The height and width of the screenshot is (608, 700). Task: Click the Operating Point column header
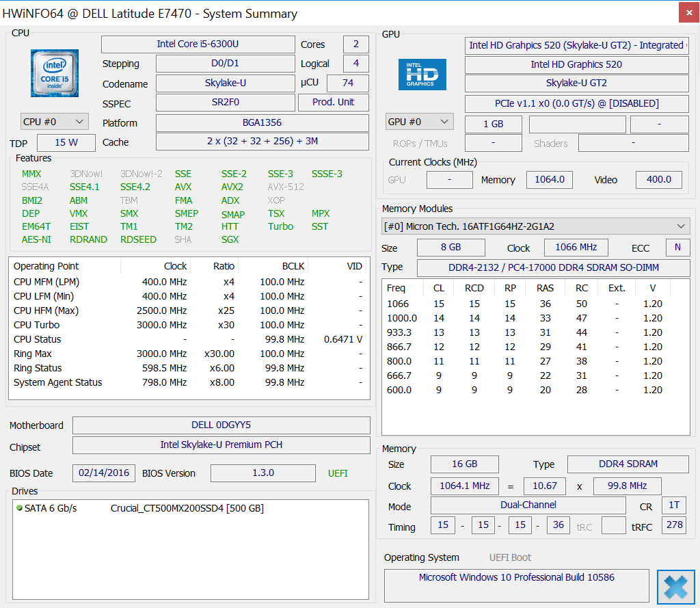coord(65,266)
